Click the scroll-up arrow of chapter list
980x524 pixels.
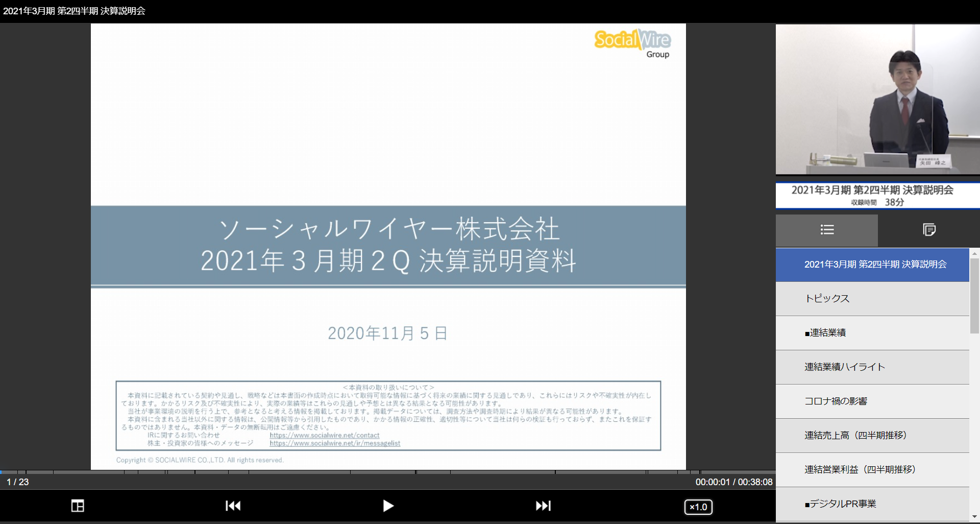click(974, 253)
